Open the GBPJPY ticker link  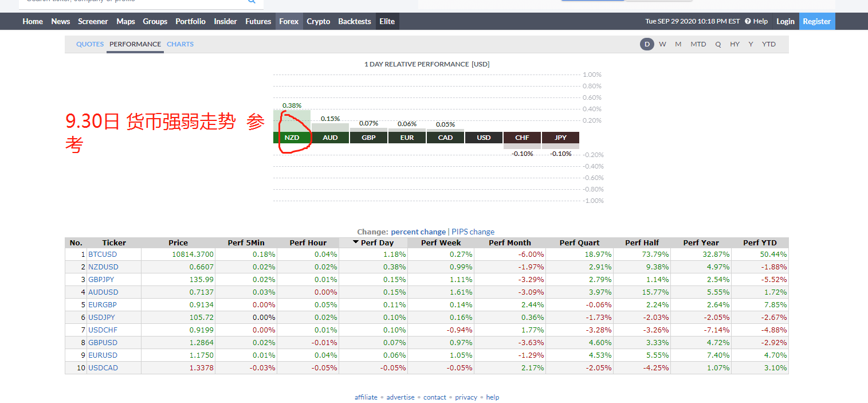pos(101,279)
